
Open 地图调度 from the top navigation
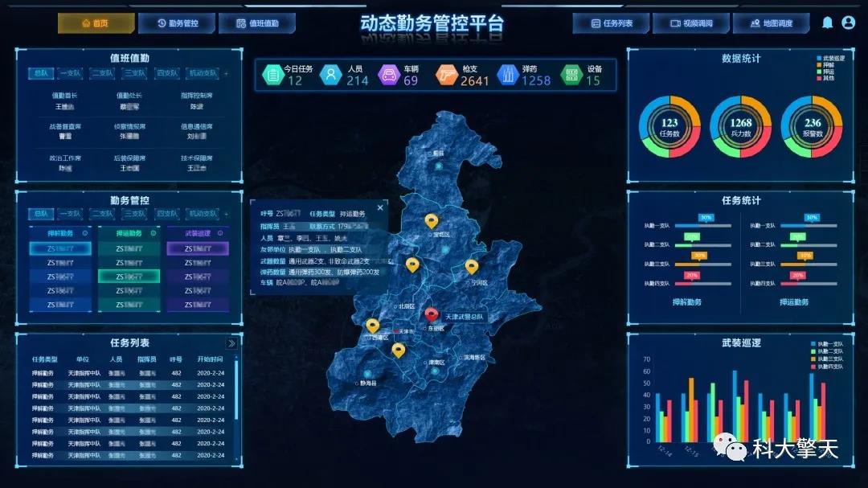tap(771, 23)
